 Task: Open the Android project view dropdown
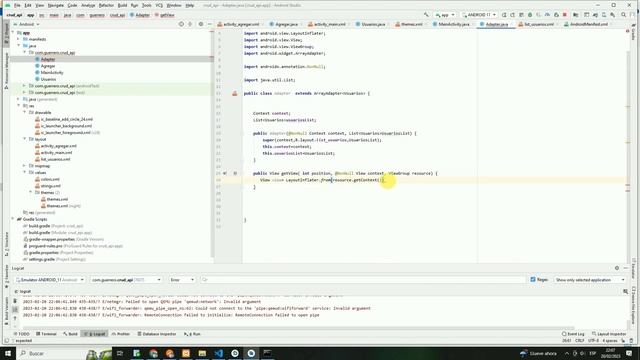tap(28, 24)
